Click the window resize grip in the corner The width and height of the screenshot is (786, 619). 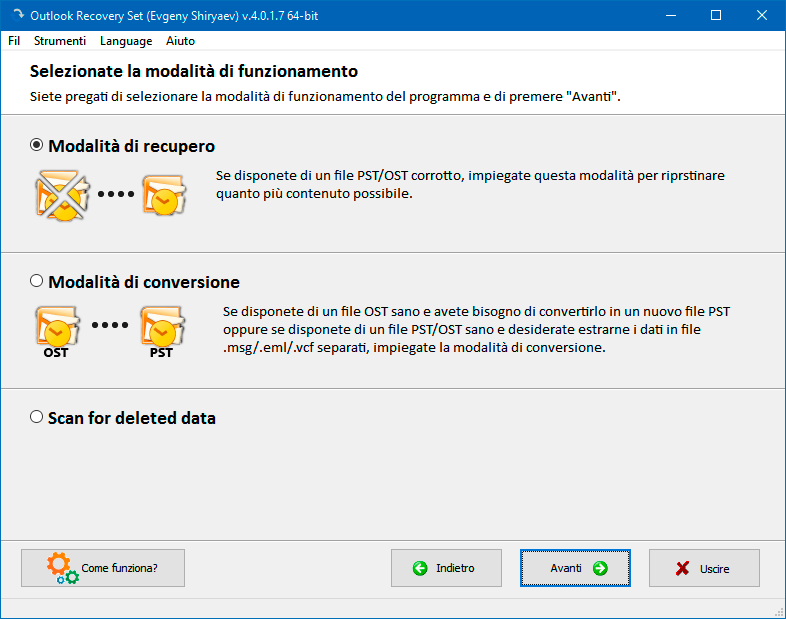pos(778,611)
